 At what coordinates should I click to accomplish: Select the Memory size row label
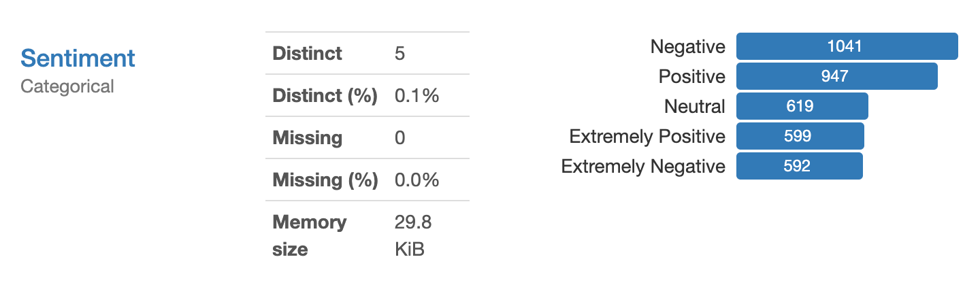[310, 235]
